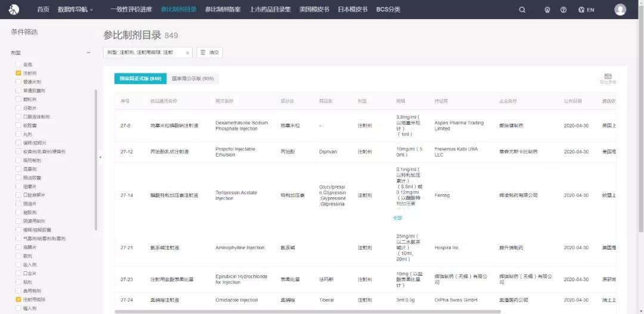The width and height of the screenshot is (644, 314).
Task: Uncheck the 注射剂 checkbox
Action: click(18, 73)
